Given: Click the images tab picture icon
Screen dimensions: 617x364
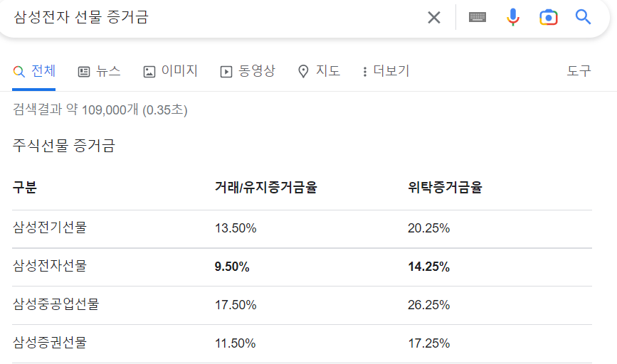Looking at the screenshot, I should [x=149, y=71].
